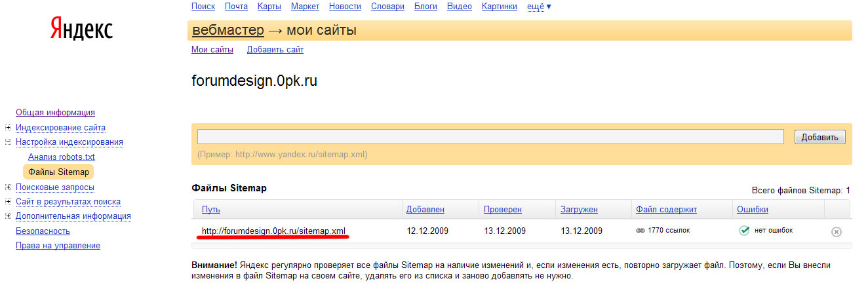Screen dimensions: 868x287
Task: Expand the Сайт в результатах поиска node
Action: 8,202
